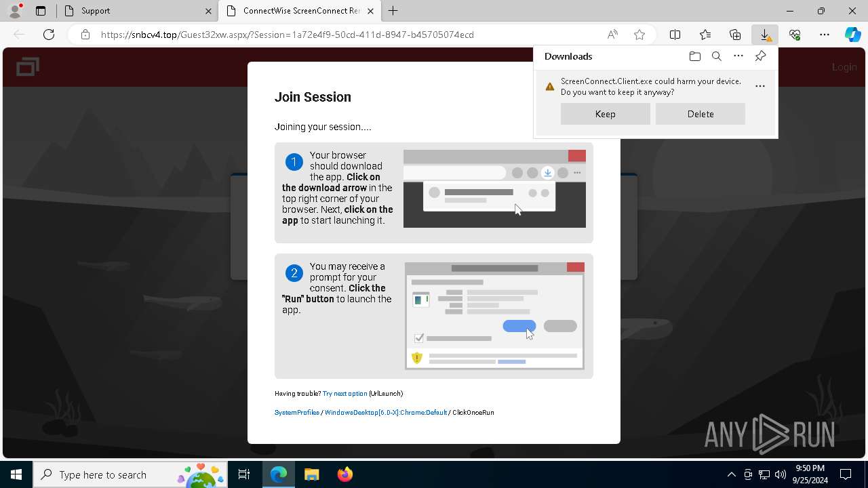
Task: Click the address bar URL
Action: tap(288, 35)
